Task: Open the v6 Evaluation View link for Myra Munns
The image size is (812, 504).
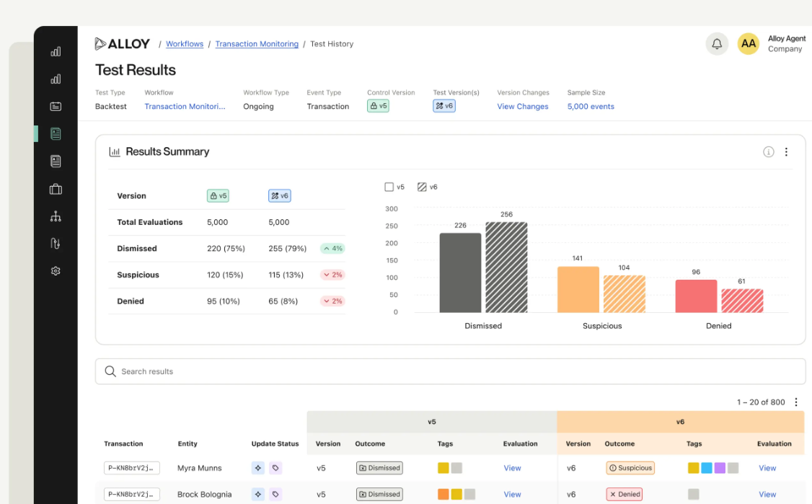Action: (767, 468)
